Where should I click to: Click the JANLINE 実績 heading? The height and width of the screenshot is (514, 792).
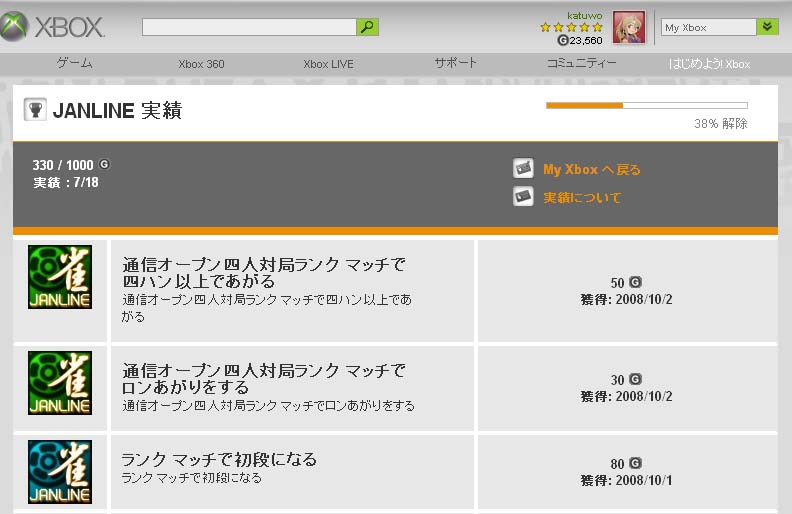coord(117,111)
